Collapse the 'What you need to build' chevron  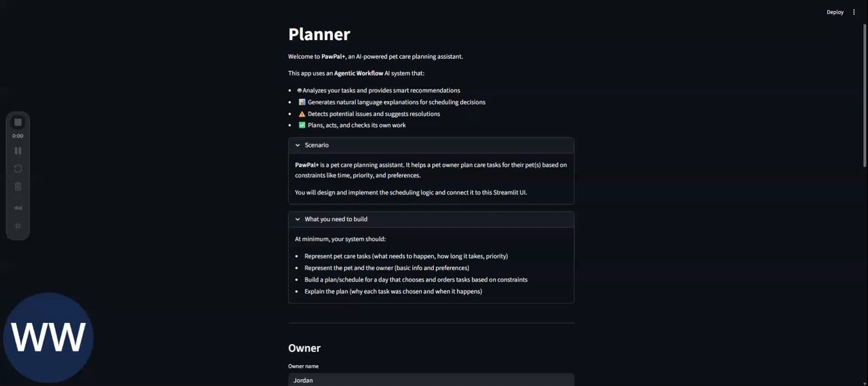(298, 219)
